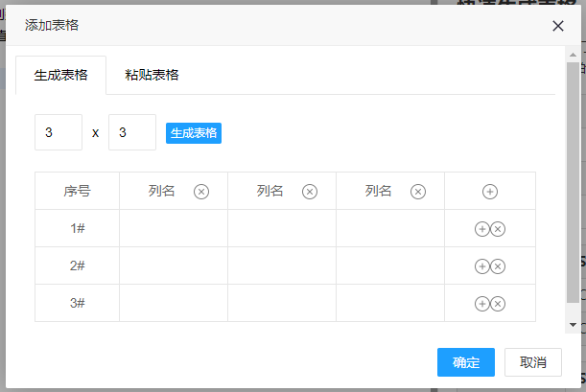Remove the first 列名 column
Screen dimensions: 586x392
coord(201,192)
